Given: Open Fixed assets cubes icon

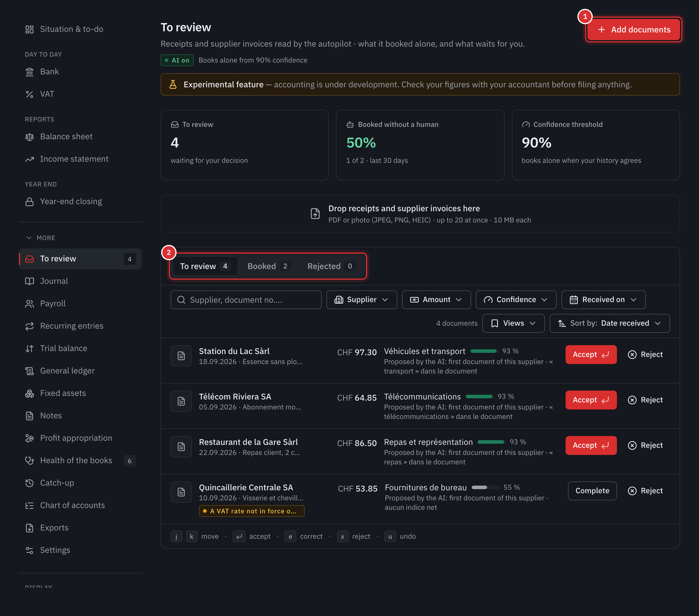Looking at the screenshot, I should pyautogui.click(x=30, y=394).
